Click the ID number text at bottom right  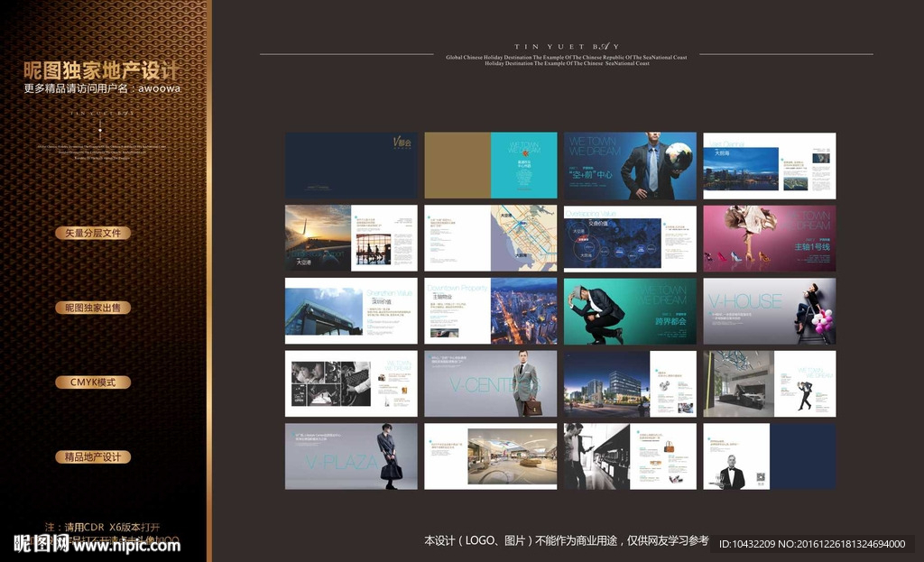click(x=811, y=544)
